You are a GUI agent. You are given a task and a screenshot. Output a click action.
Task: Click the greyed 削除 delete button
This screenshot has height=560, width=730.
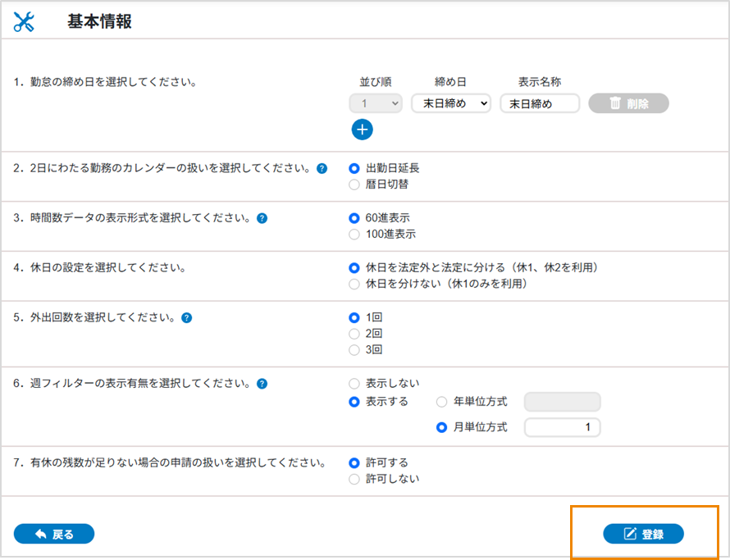627,103
